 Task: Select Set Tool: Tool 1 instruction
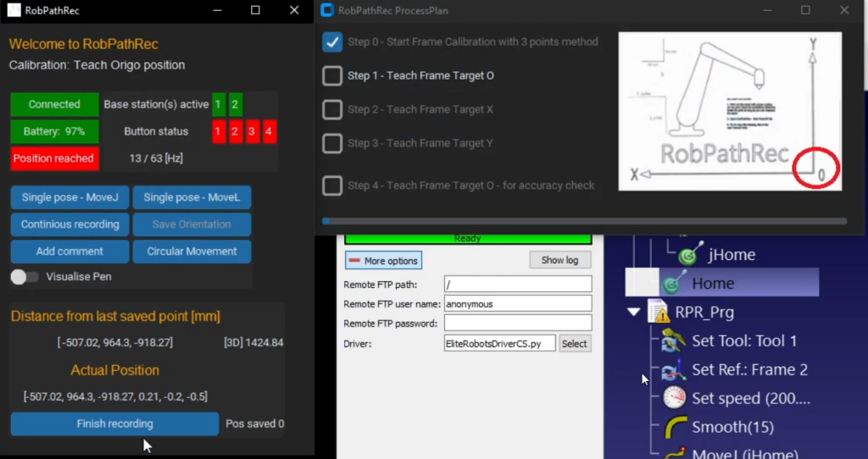744,340
